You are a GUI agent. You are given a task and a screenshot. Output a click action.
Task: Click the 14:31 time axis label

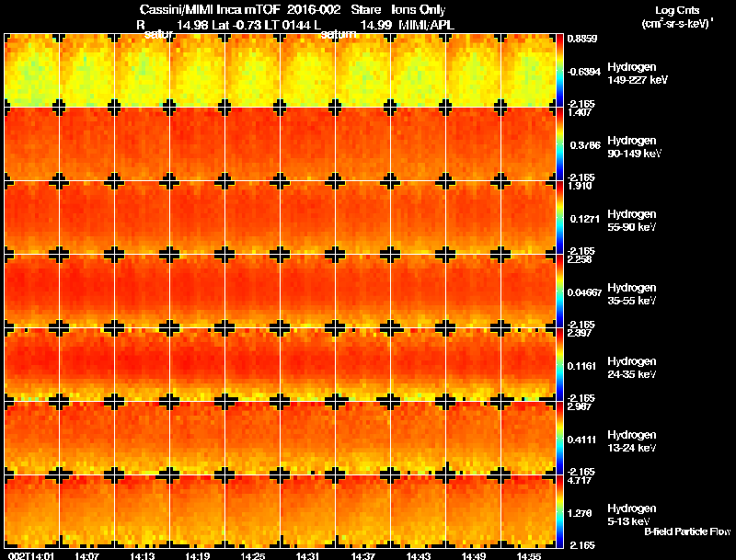tap(308, 556)
